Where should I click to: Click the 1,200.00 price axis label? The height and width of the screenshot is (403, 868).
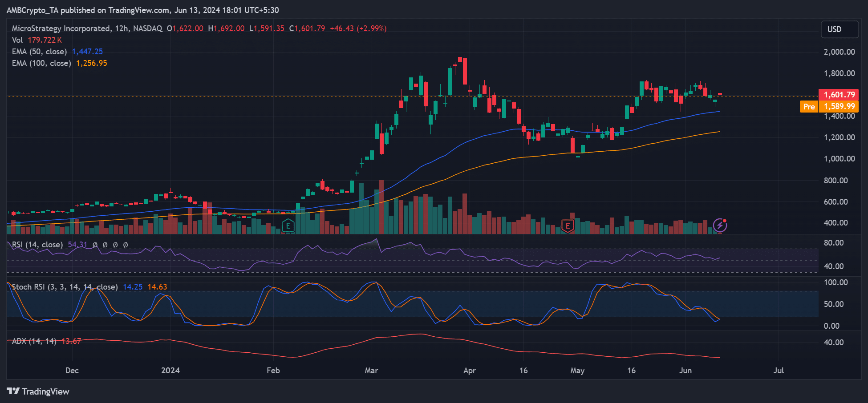tap(839, 137)
